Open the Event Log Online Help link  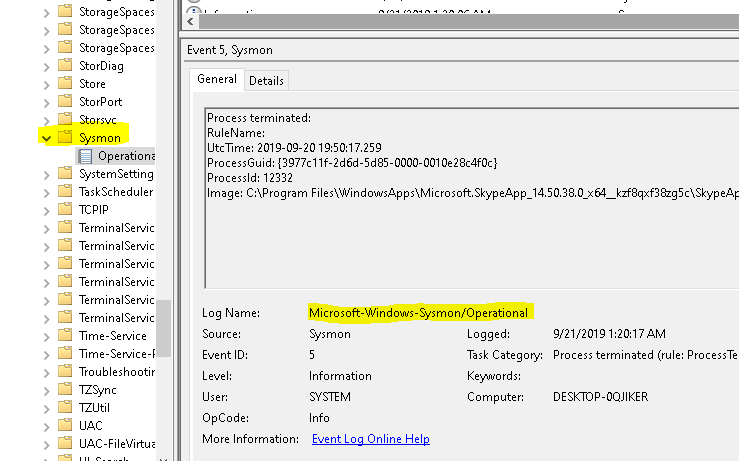tap(370, 439)
